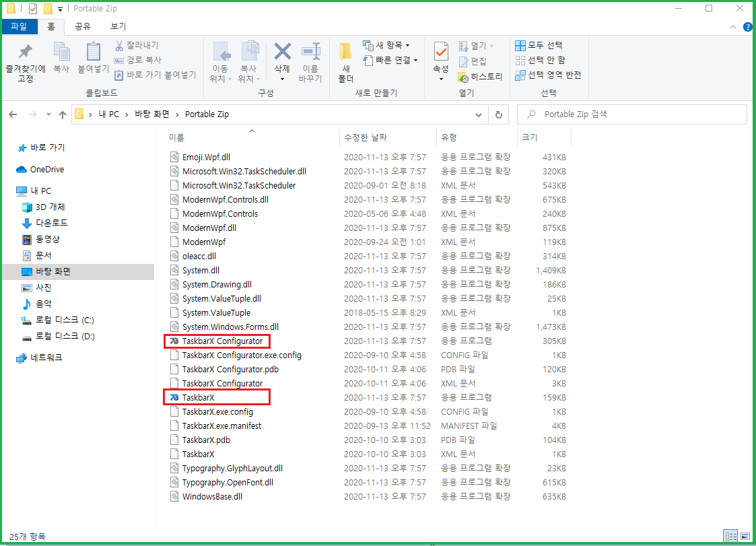
Task: Sort by the 유형 column header
Action: [x=449, y=137]
